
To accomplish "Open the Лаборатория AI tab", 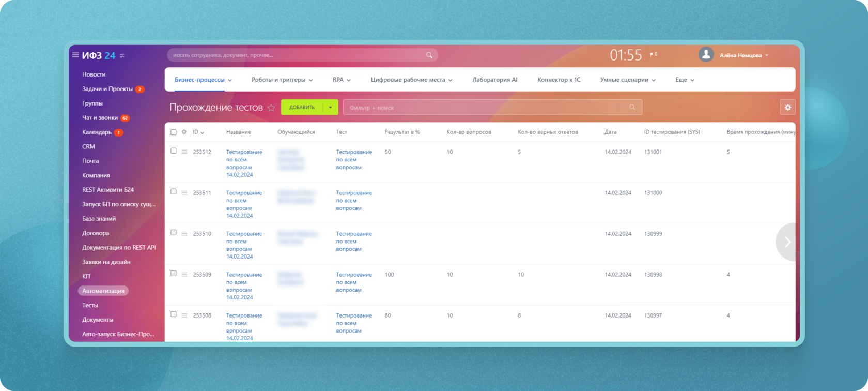I will coord(494,80).
